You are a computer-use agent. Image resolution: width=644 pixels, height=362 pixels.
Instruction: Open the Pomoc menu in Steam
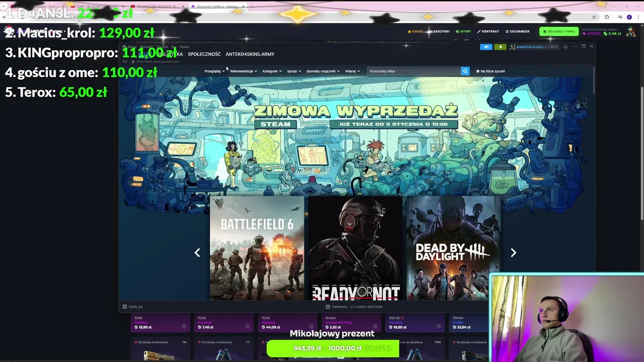point(185,47)
